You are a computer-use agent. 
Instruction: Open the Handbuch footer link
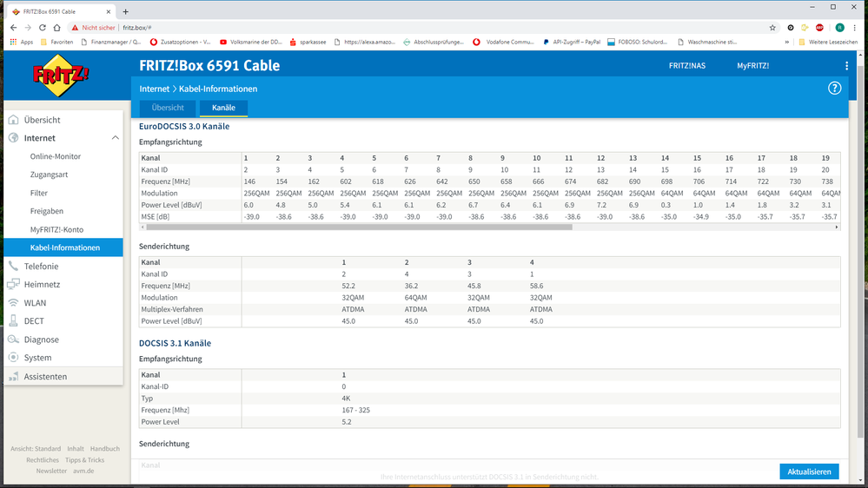tap(104, 449)
